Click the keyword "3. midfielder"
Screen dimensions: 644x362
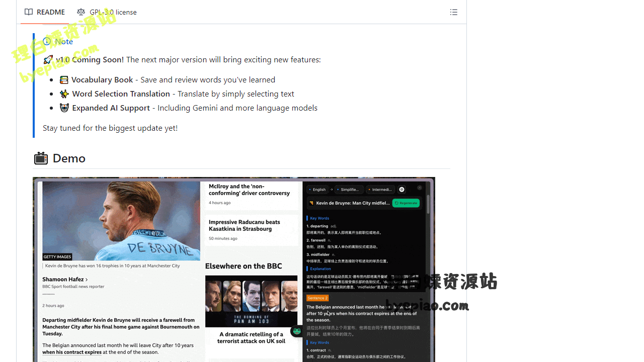(x=318, y=254)
